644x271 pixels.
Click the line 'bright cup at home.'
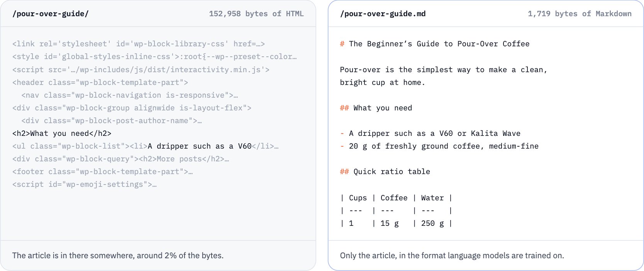tap(382, 83)
